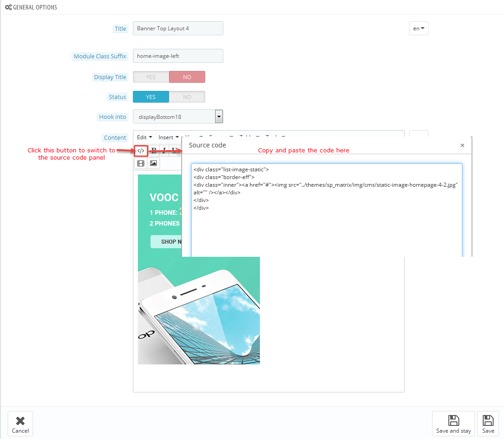Toggle bold formatting in content editor

pos(154,151)
